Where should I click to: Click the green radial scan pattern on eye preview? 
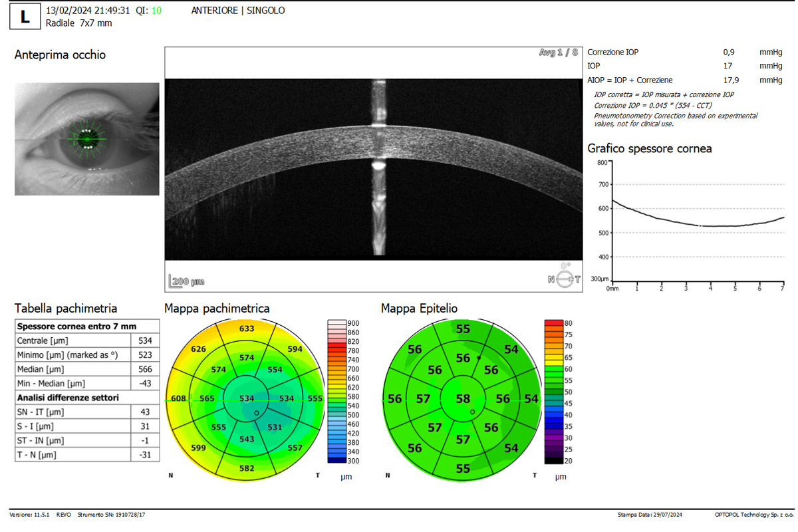[x=87, y=139]
